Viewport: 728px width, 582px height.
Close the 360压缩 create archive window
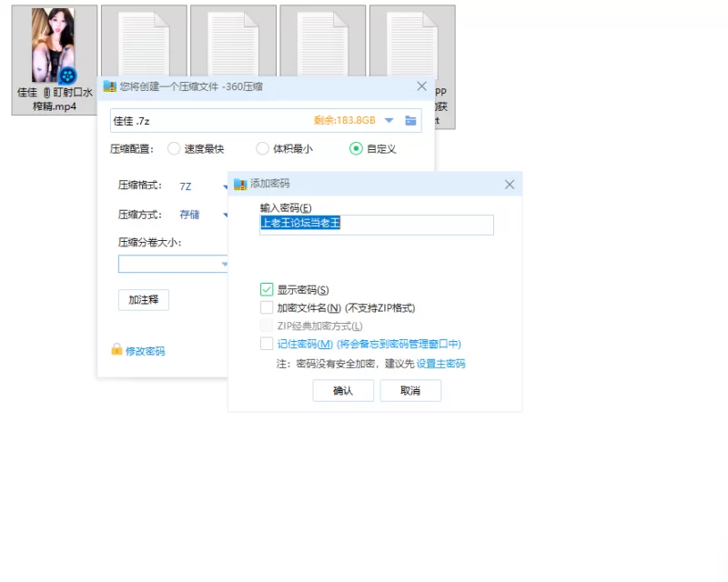click(421, 86)
